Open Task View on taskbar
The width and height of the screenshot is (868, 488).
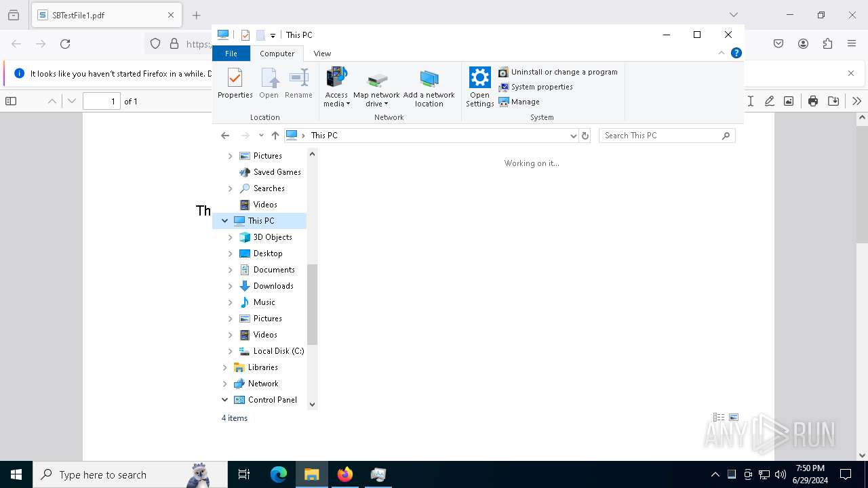(x=244, y=474)
